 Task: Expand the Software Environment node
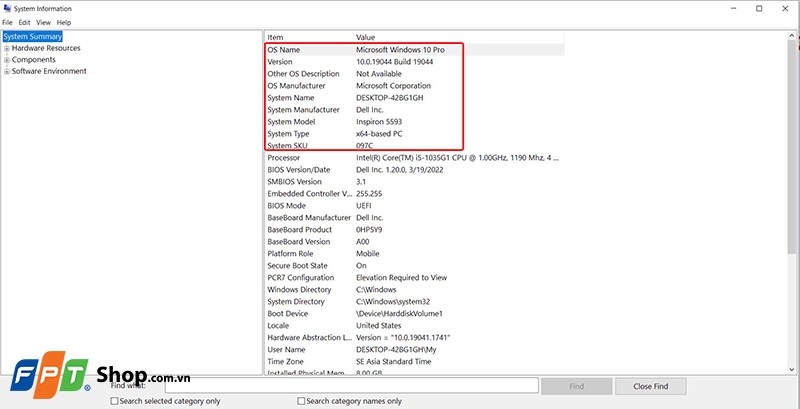(x=7, y=71)
